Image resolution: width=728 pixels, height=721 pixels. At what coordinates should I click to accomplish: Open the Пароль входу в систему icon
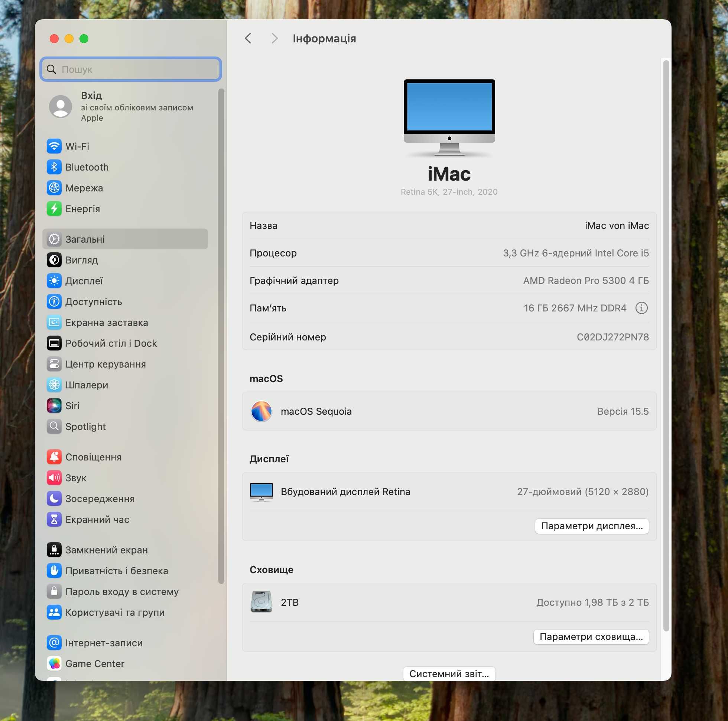pyautogui.click(x=54, y=591)
